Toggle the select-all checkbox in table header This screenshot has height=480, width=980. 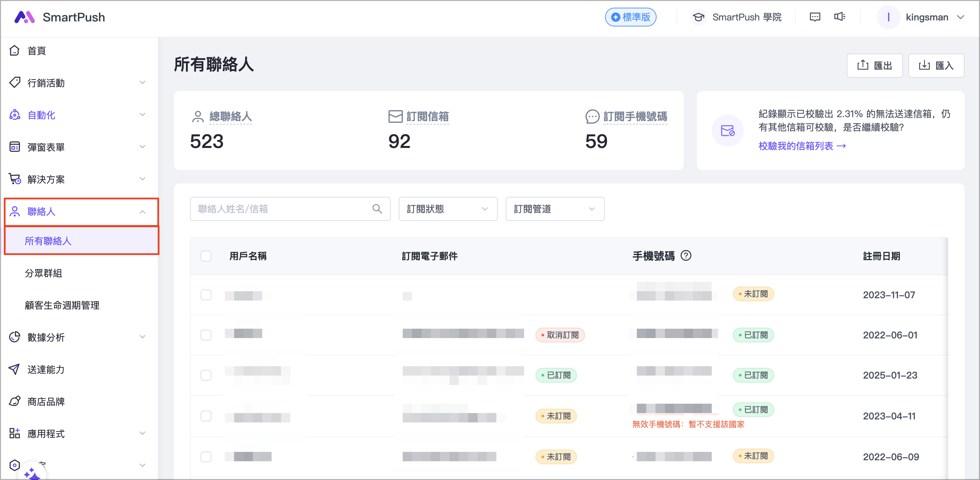pos(206,256)
